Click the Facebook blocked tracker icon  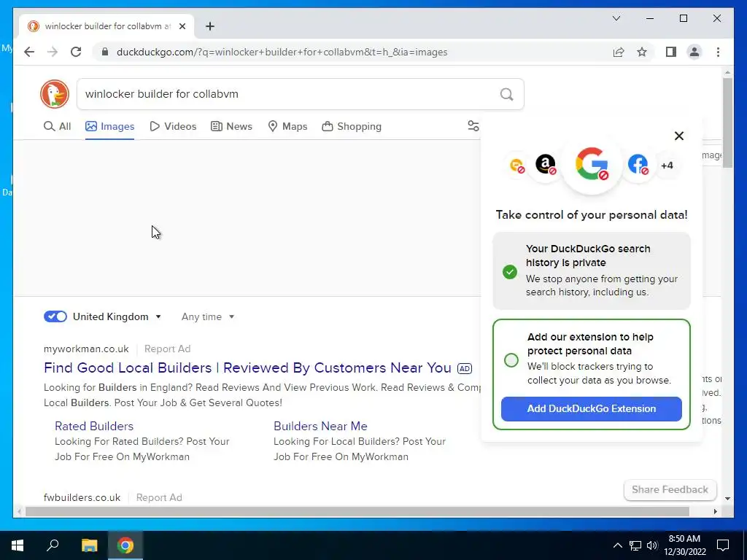(638, 165)
